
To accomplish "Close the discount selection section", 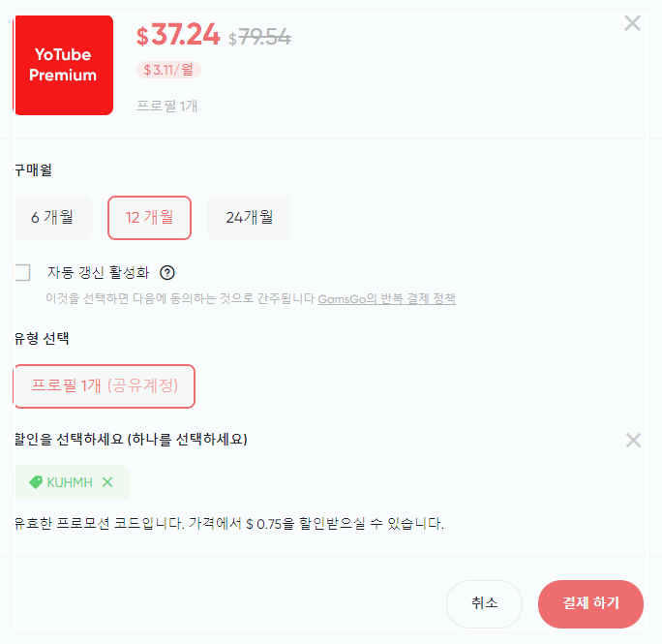I will click(x=633, y=440).
